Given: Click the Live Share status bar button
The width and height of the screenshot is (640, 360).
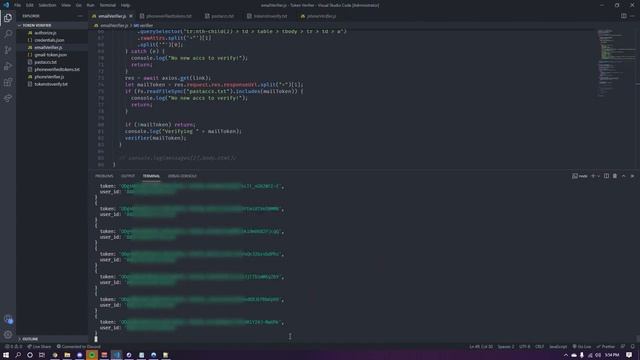Looking at the screenshot, I should [39, 347].
